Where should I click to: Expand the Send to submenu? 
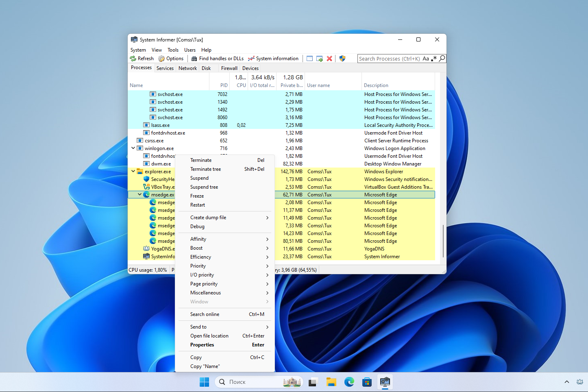[x=225, y=327]
